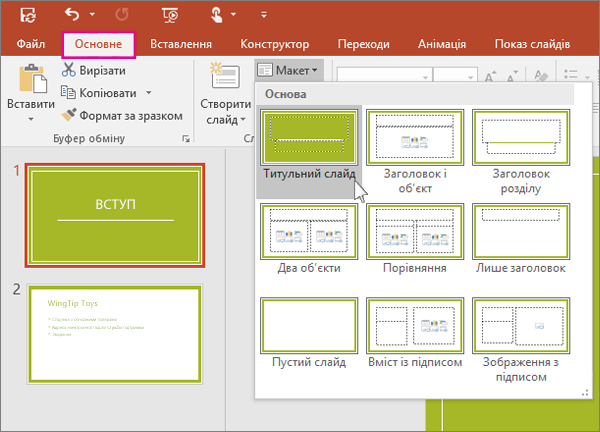This screenshot has width=600, height=432.
Task: Switch to the Конструктор tab
Action: 275,44
